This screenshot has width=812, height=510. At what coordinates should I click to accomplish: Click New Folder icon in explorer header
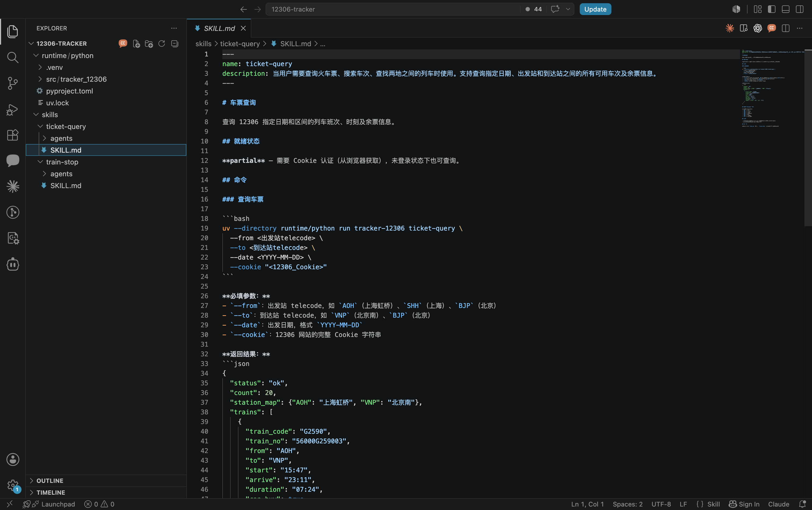(x=149, y=44)
